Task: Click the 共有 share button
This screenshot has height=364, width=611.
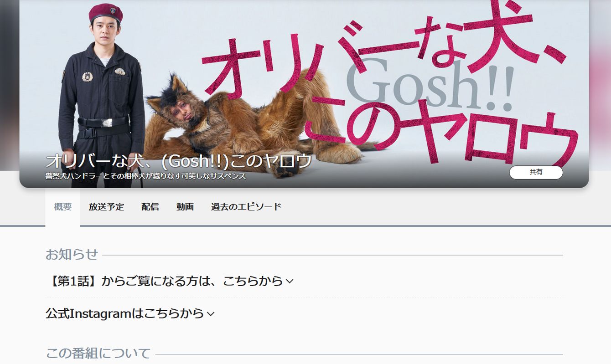Action: [536, 172]
